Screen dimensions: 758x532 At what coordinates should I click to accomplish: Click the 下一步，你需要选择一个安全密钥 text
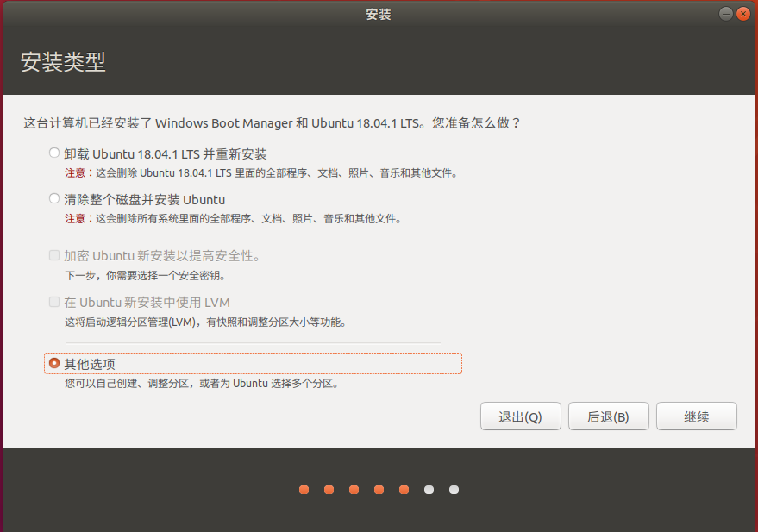coord(146,276)
